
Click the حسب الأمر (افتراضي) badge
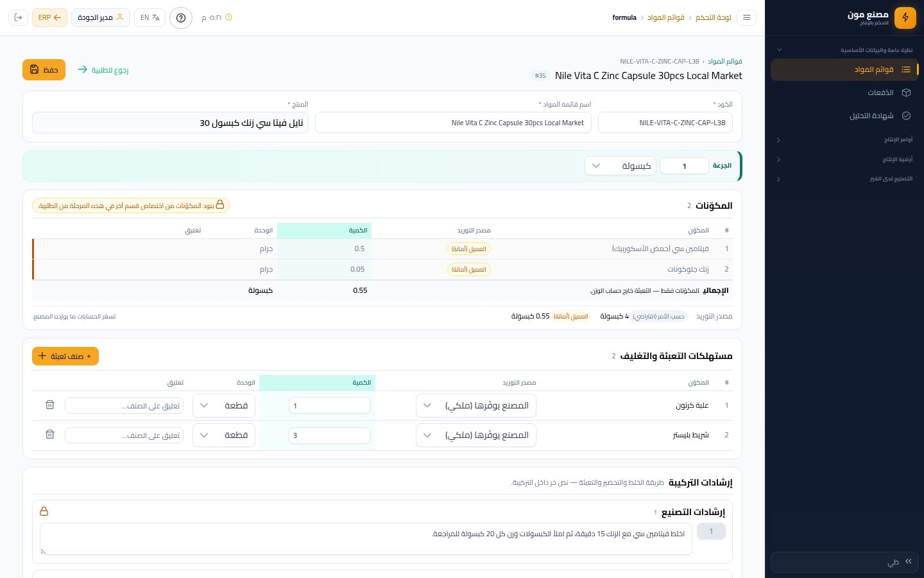tap(658, 316)
